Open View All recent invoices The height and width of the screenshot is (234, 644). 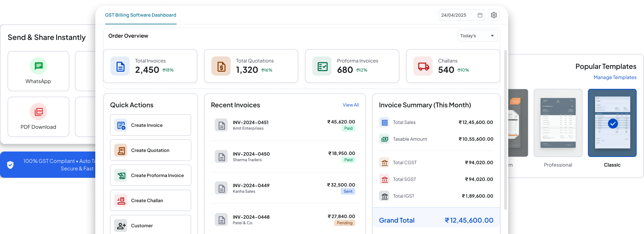pos(351,105)
